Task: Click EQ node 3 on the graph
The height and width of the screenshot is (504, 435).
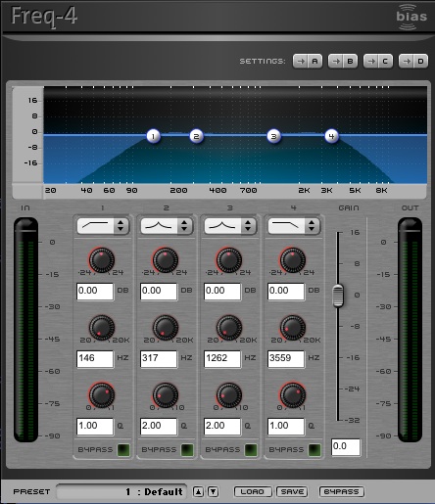Action: [x=273, y=136]
